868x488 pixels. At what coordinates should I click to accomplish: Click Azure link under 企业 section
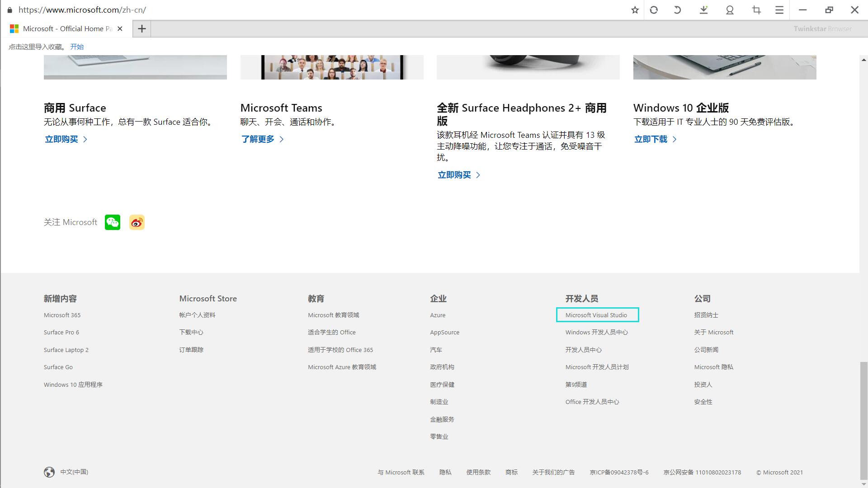click(x=438, y=314)
